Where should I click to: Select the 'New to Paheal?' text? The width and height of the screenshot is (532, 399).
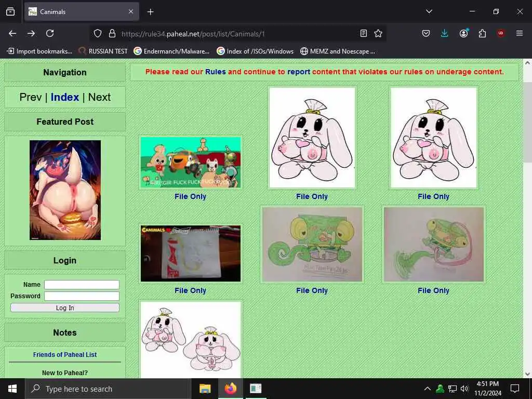[x=65, y=373]
